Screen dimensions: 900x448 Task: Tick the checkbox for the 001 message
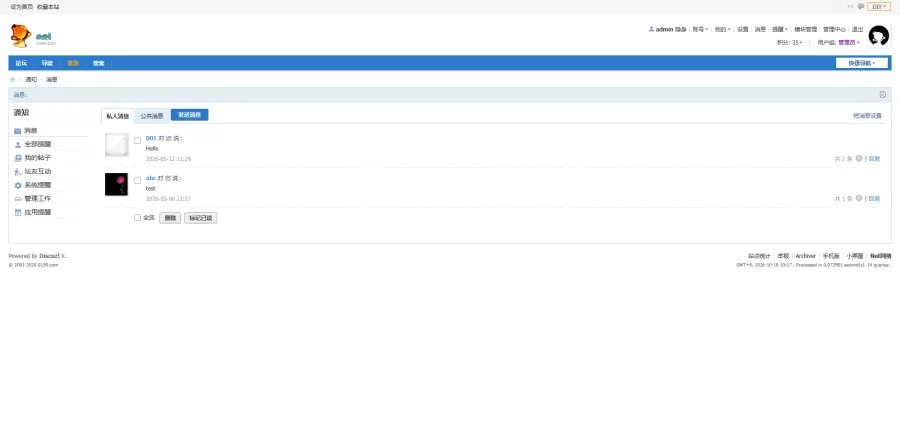pyautogui.click(x=138, y=141)
